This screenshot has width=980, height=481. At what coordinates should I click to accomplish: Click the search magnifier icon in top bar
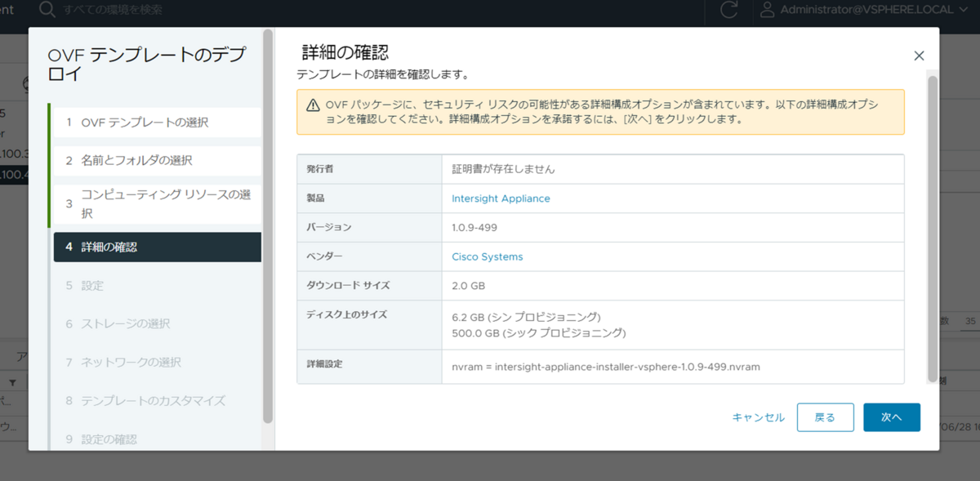tap(48, 10)
